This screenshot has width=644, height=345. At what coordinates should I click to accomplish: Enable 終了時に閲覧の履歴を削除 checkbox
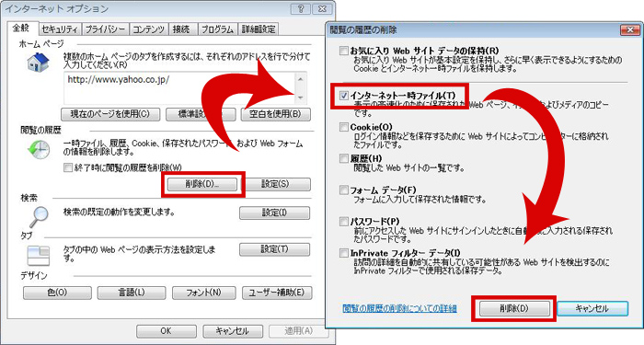(68, 167)
